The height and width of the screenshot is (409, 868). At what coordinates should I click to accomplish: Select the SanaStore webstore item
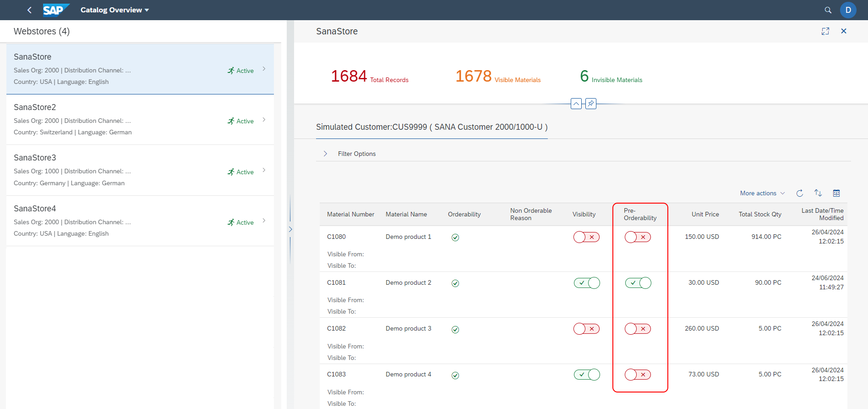[140, 69]
